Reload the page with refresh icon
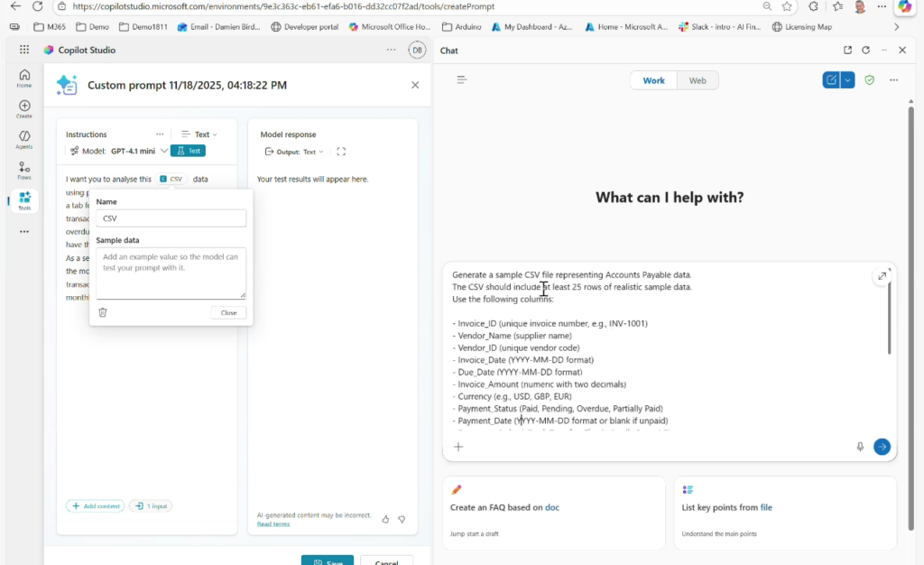The height and width of the screenshot is (565, 924). click(x=37, y=6)
